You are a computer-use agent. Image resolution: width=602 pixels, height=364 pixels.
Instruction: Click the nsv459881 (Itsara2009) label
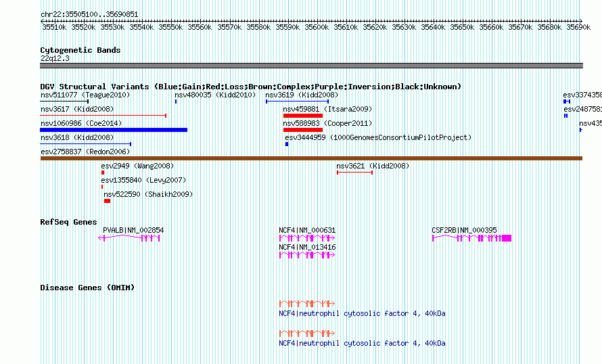[x=327, y=109]
